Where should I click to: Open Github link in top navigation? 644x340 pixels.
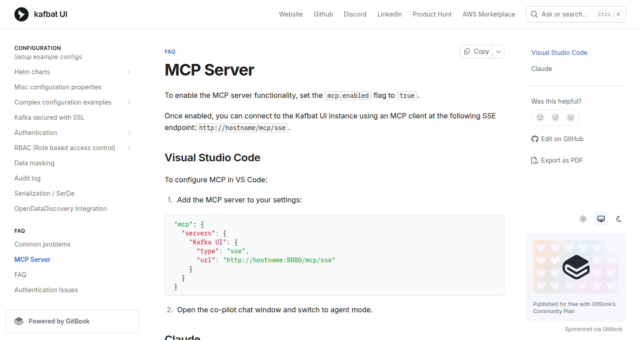coord(323,14)
